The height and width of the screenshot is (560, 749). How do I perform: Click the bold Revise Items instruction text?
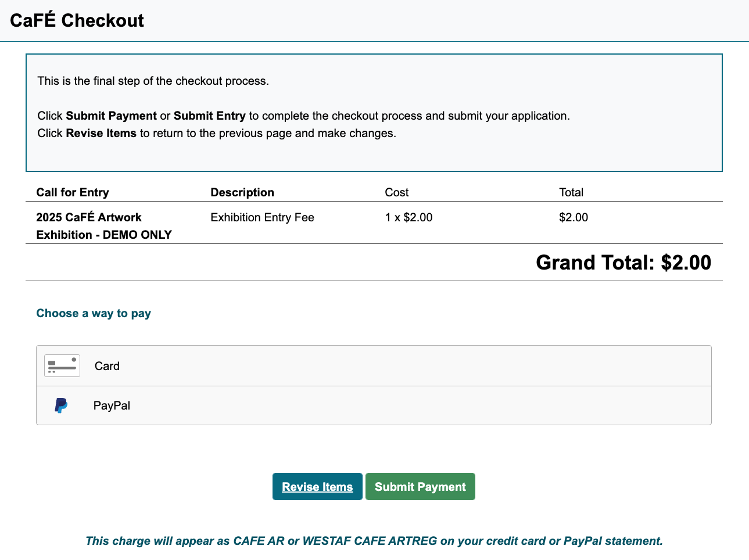click(101, 133)
